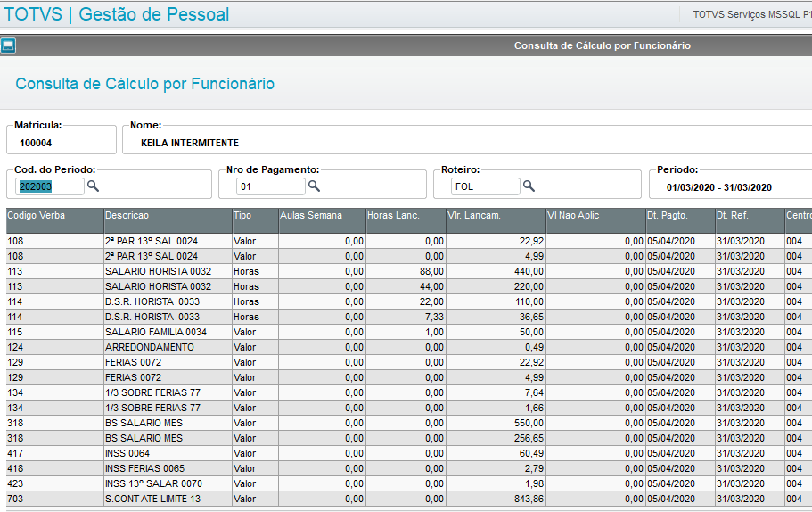812x512 pixels.
Task: Click the Dt. Ref. column header
Action: [750, 220]
